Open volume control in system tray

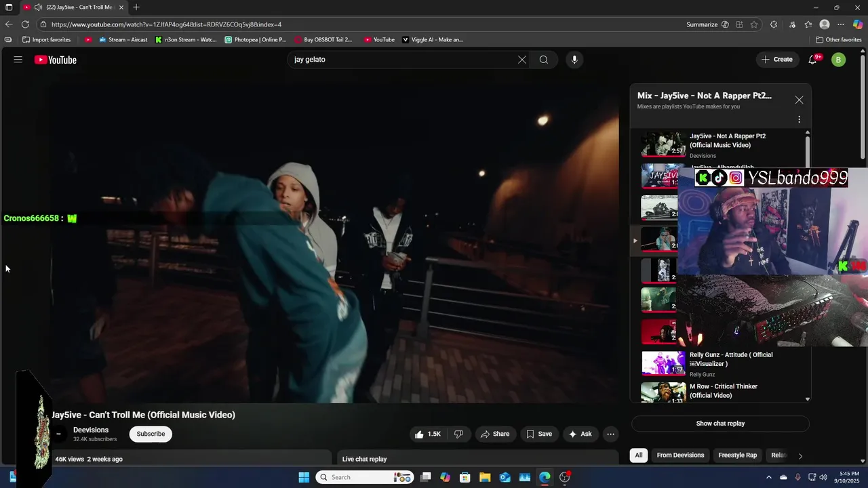pos(825,477)
